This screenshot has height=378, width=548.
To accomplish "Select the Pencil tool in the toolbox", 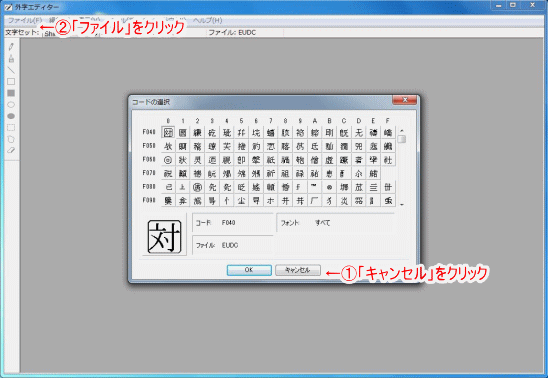I will point(11,46).
